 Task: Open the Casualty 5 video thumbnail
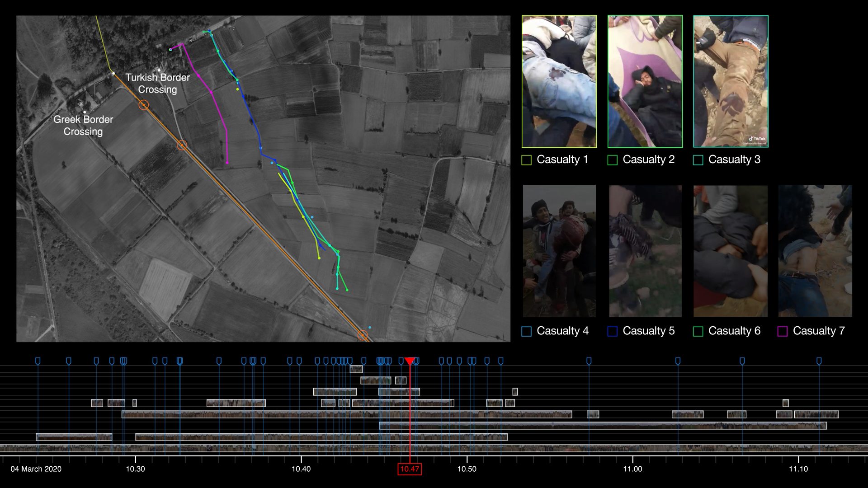tap(645, 251)
